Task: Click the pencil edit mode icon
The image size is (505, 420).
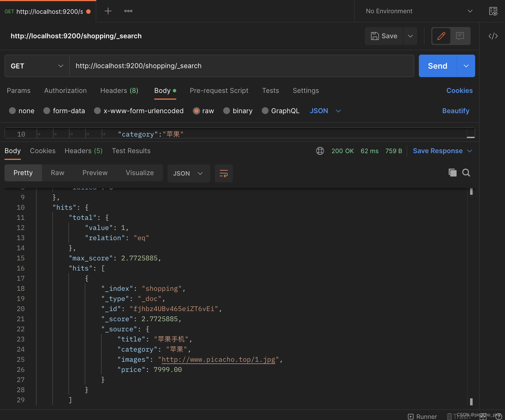Action: (x=441, y=36)
